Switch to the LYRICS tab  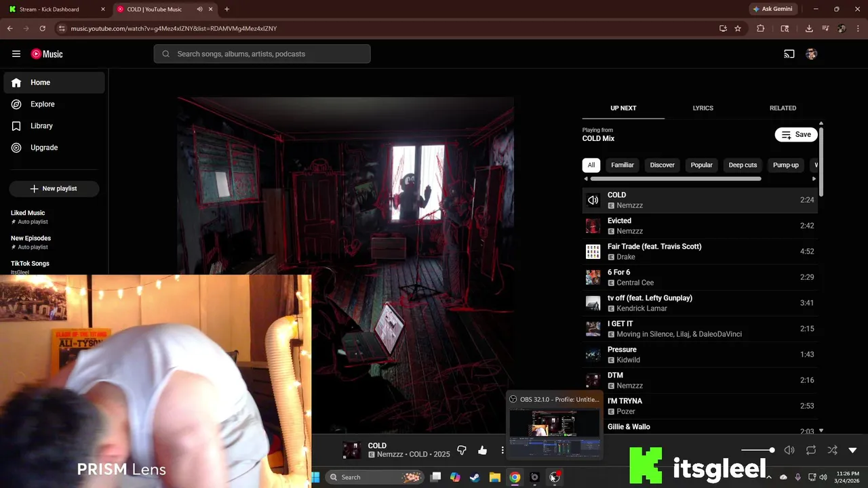point(703,108)
